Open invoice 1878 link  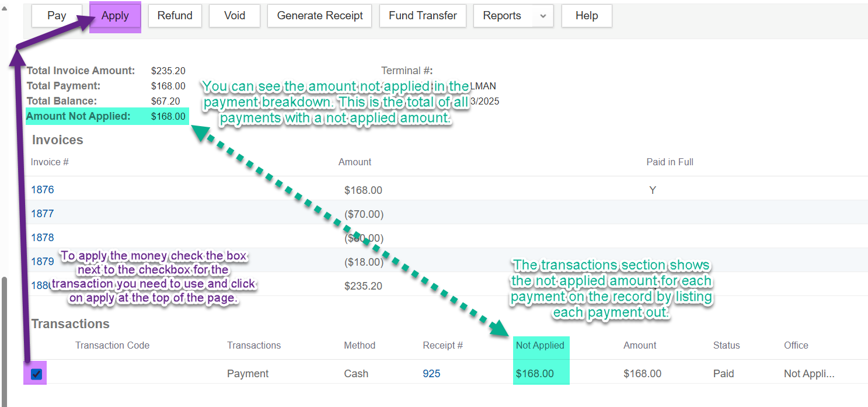tap(43, 238)
